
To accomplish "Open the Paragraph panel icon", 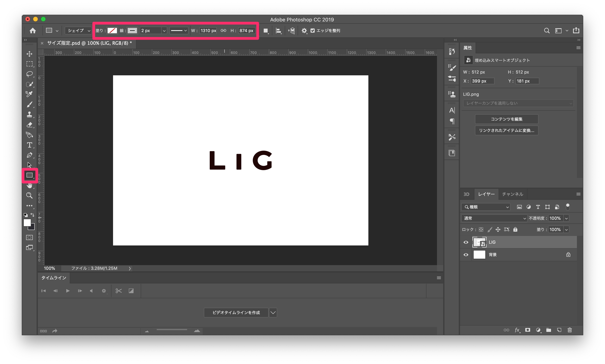I will pos(452,121).
